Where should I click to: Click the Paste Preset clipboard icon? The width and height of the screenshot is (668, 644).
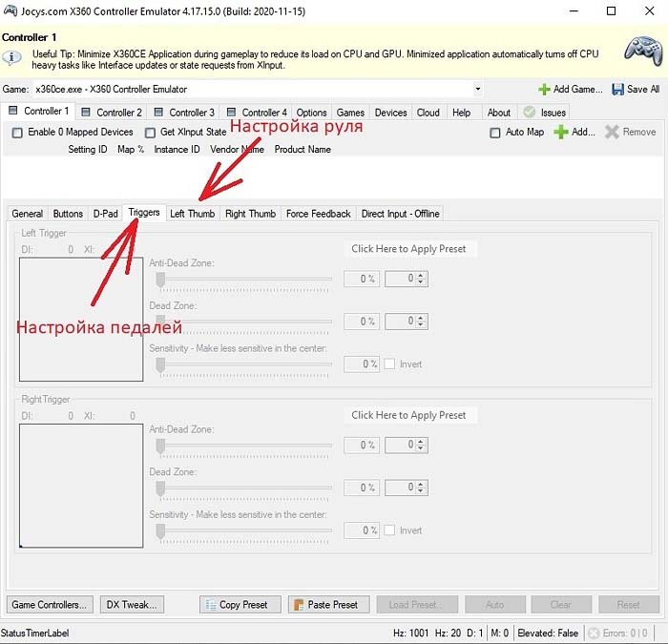pos(299,605)
